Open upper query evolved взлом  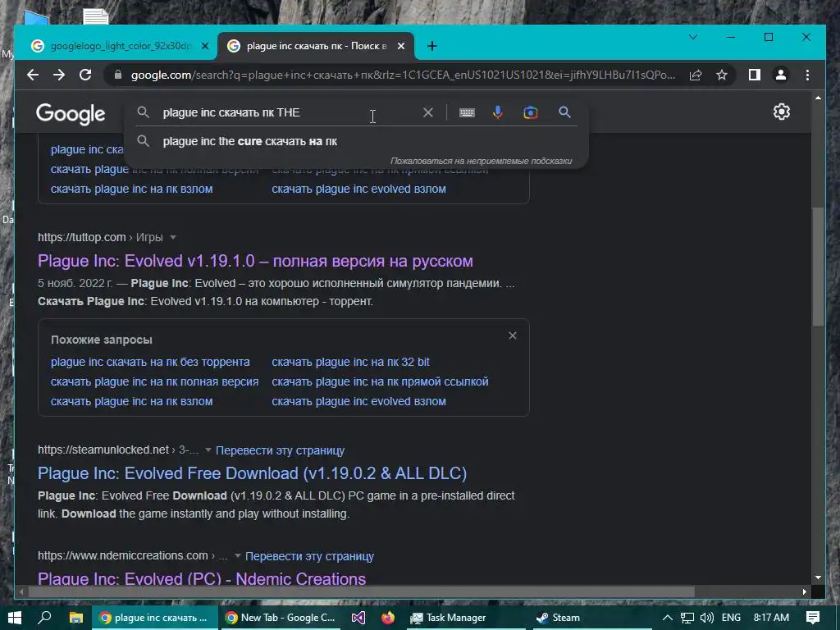358,189
